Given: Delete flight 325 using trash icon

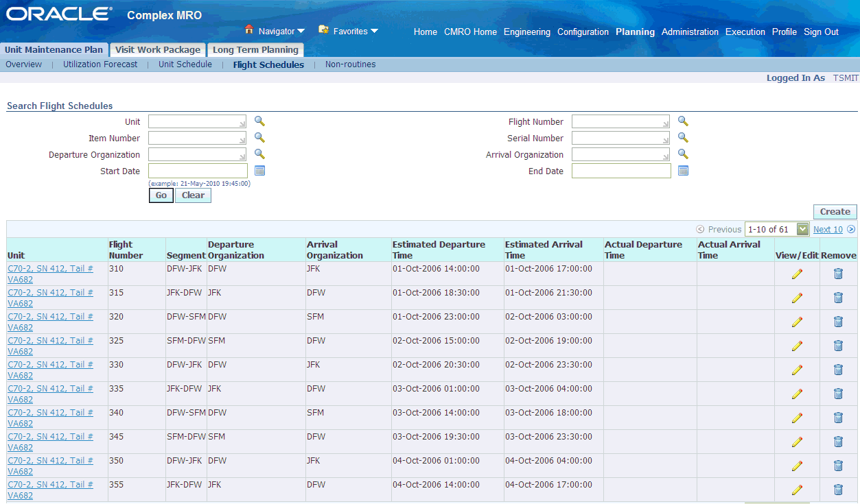Looking at the screenshot, I should point(838,346).
